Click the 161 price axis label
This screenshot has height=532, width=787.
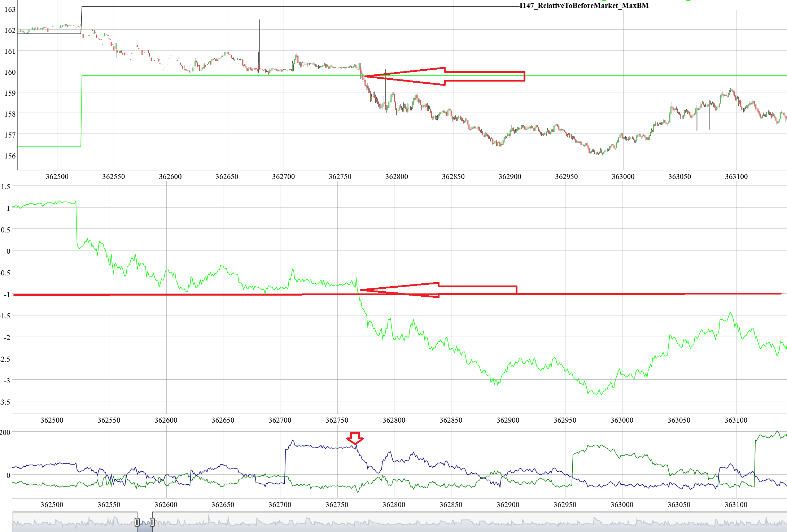coord(10,51)
